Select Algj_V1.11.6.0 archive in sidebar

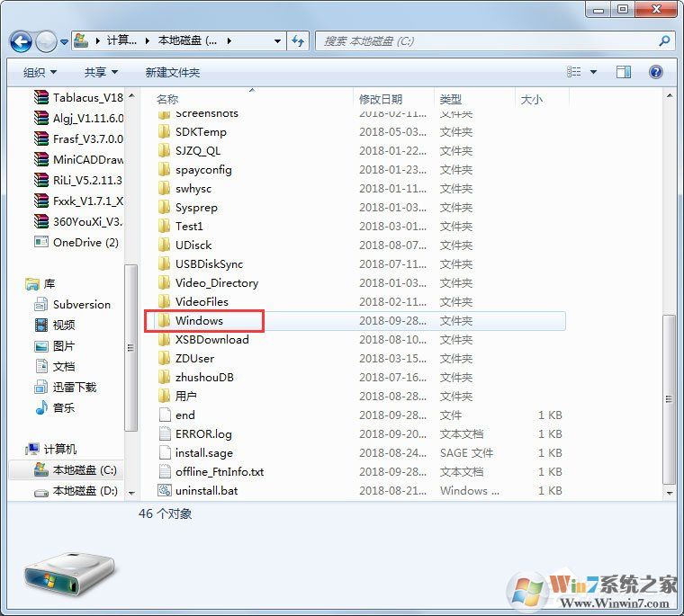[78, 118]
